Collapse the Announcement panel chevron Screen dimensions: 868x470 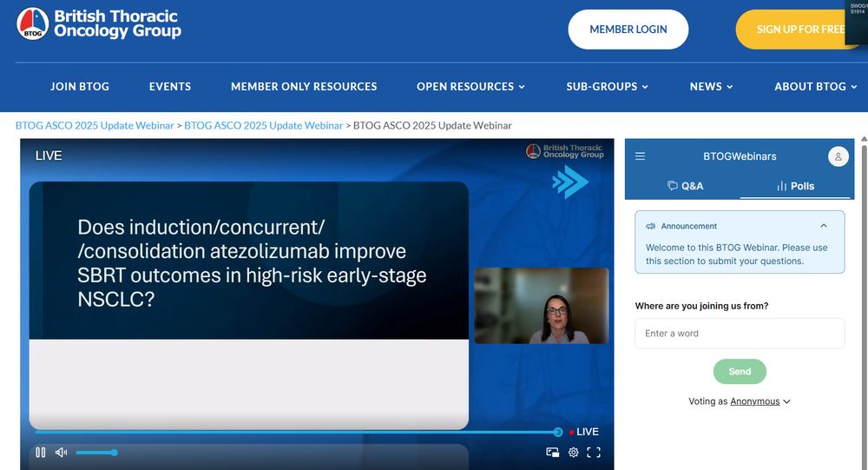click(x=824, y=226)
